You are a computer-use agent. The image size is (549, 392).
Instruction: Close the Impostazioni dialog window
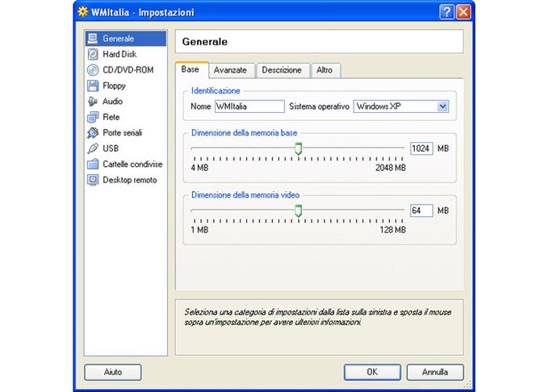[x=463, y=12]
